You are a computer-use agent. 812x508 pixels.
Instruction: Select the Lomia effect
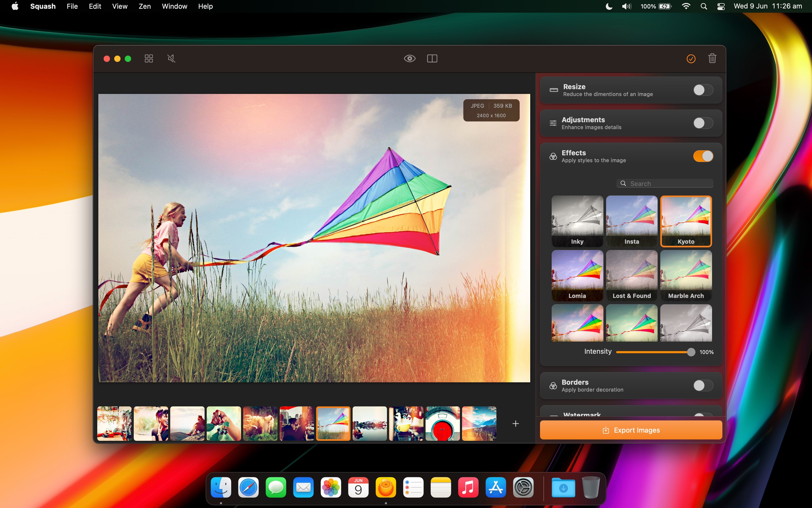pos(577,275)
